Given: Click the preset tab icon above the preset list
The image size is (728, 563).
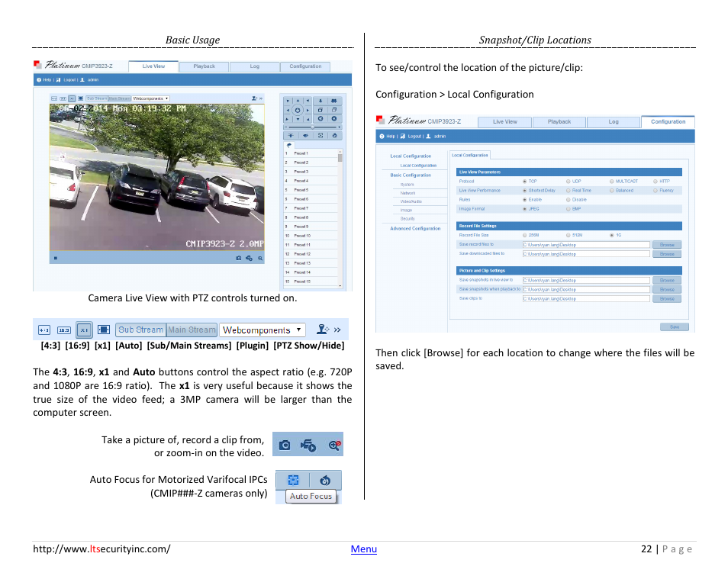Looking at the screenshot, I should click(x=289, y=145).
